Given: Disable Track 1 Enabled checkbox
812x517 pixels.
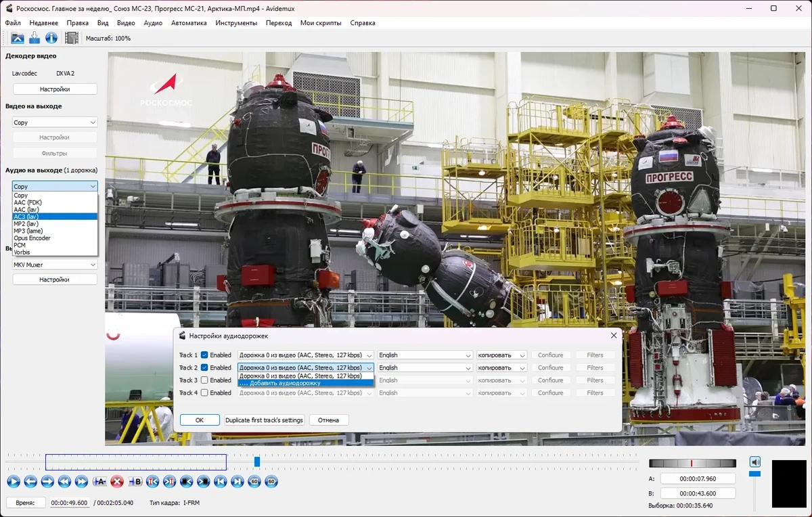Looking at the screenshot, I should [x=204, y=355].
